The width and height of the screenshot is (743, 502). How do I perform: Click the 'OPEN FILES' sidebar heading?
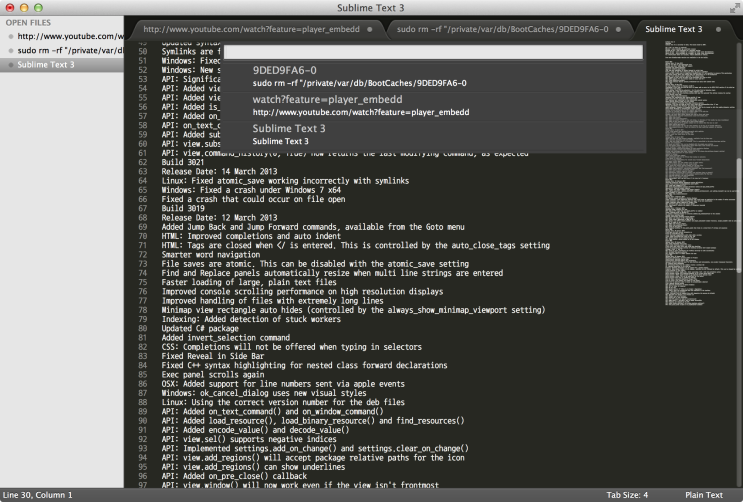tap(28, 23)
